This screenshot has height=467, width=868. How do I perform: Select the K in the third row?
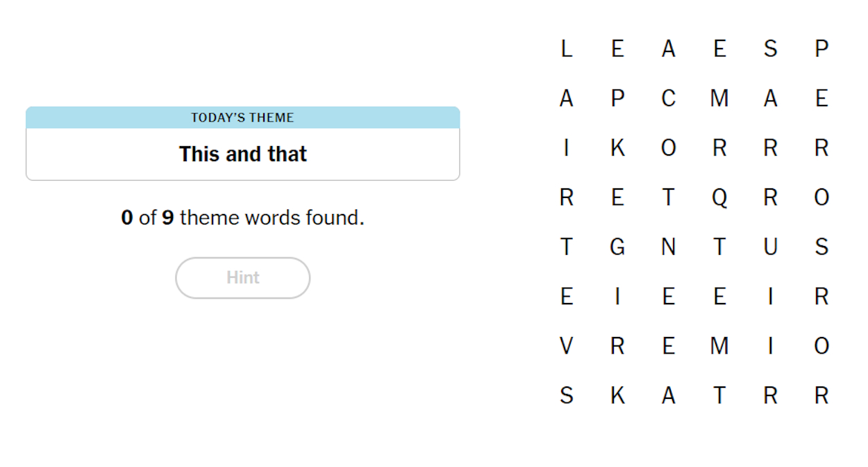coord(617,147)
